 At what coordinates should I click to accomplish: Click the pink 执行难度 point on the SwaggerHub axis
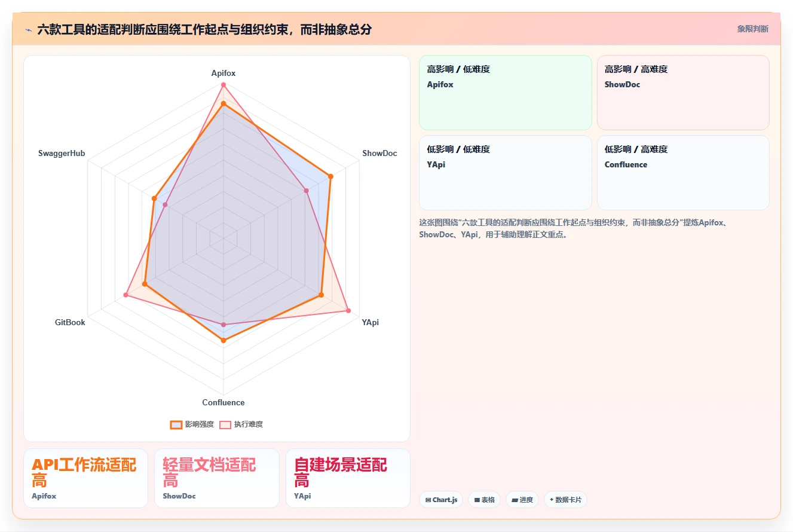[x=166, y=205]
